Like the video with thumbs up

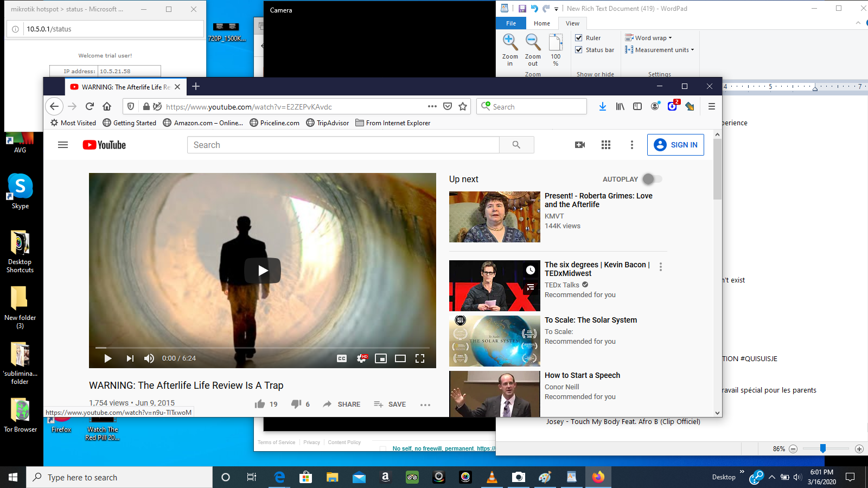pyautogui.click(x=260, y=404)
